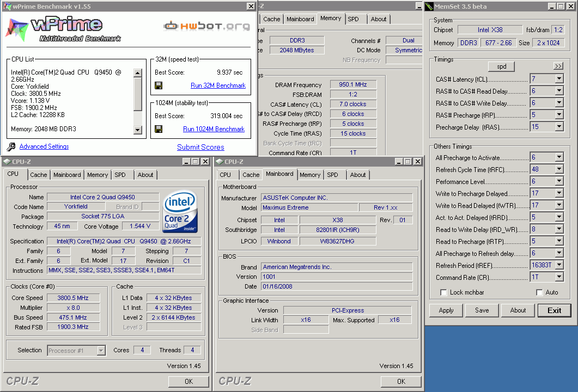Viewport: 578px width, 392px height.
Task: Click the wPrime logo graphic
Action: (x=63, y=29)
